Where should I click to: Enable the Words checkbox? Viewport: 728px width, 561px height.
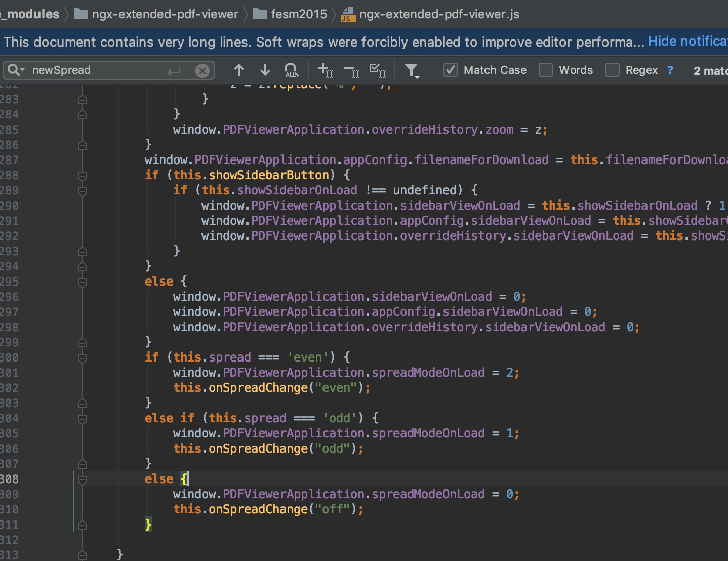(545, 70)
